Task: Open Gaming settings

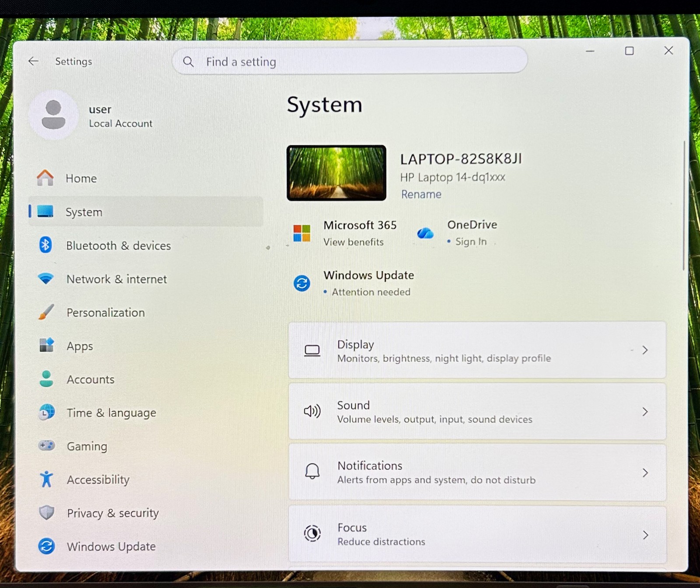Action: (x=146, y=446)
